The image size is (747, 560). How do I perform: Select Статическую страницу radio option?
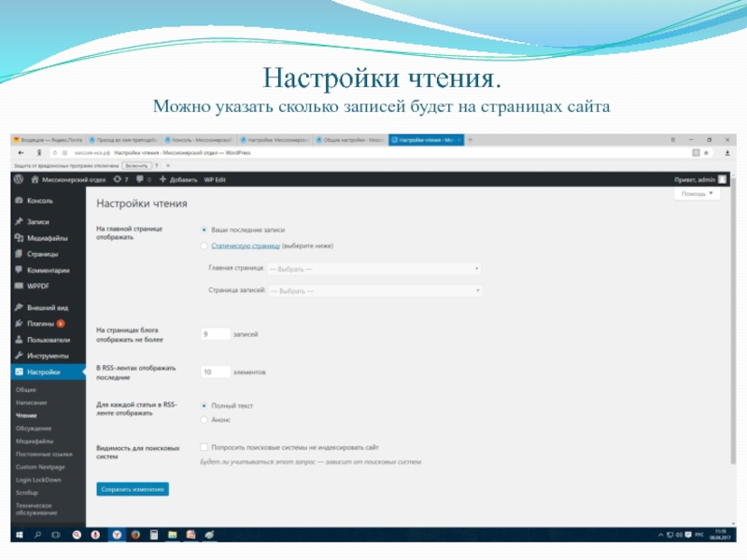(204, 245)
